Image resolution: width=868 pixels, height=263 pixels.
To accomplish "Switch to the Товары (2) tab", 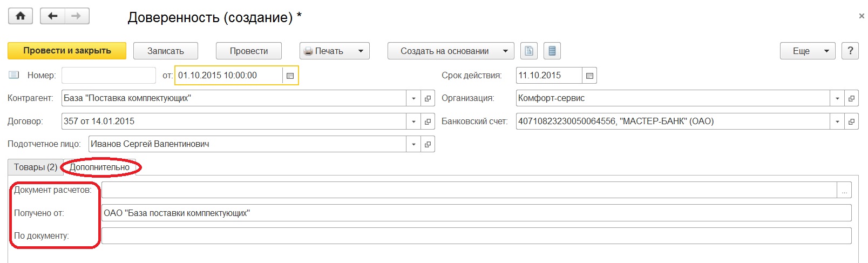I will coord(35,167).
